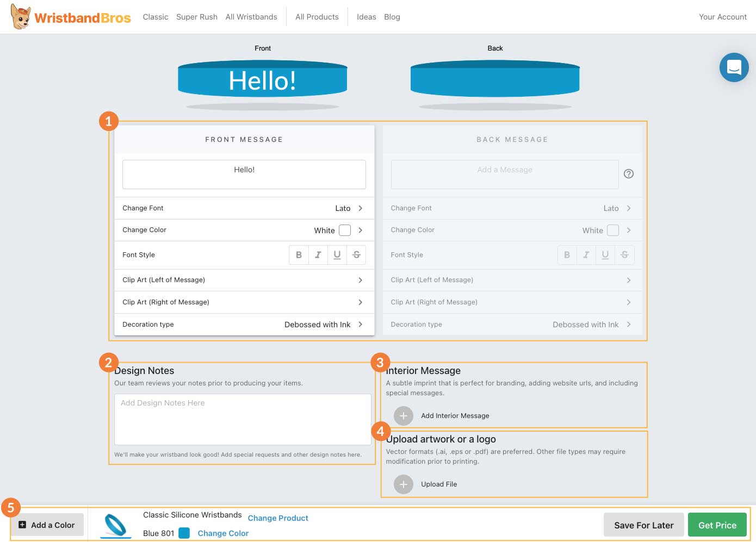Toggle bold in Back Message font style

click(x=567, y=255)
